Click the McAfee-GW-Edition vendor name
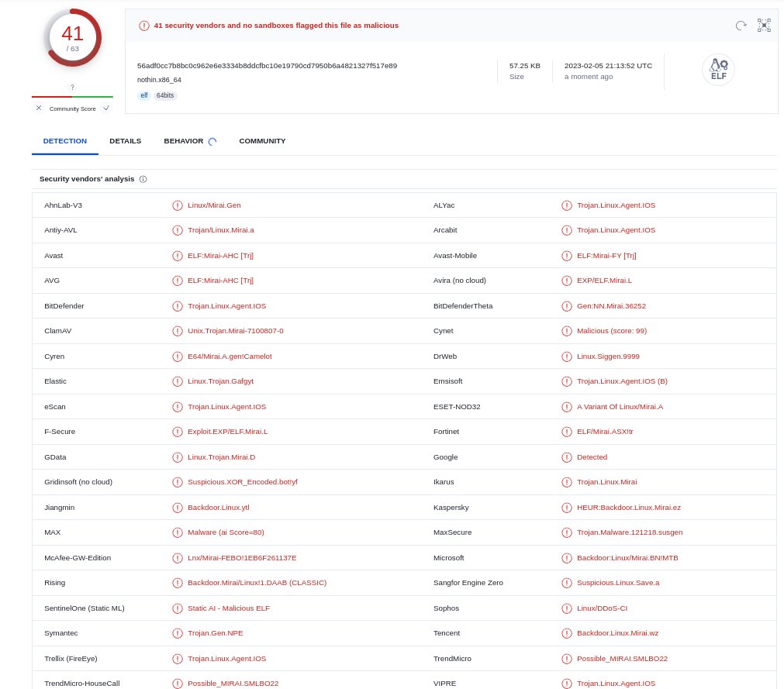This screenshot has width=784, height=689. click(x=78, y=558)
